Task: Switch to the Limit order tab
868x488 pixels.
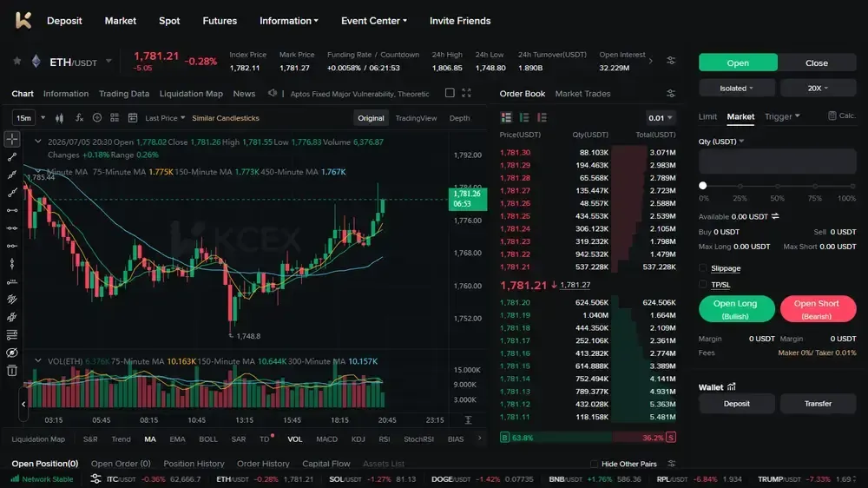Action: point(707,116)
